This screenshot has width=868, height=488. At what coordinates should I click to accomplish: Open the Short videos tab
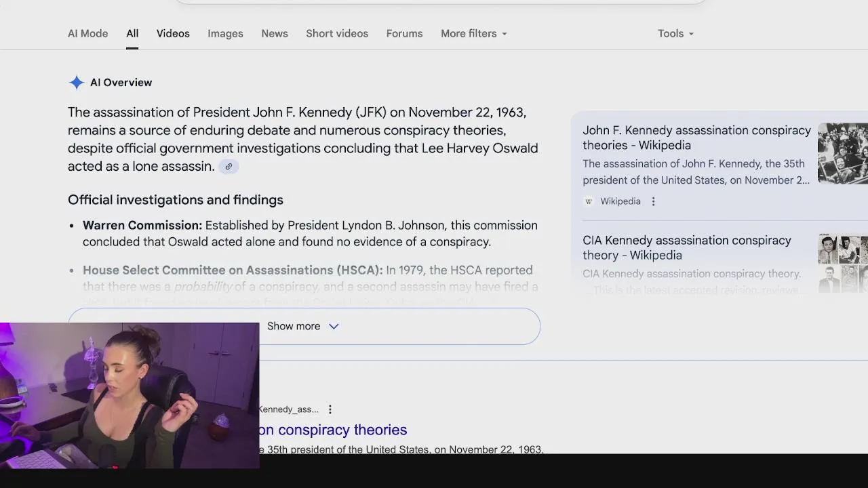tap(337, 33)
